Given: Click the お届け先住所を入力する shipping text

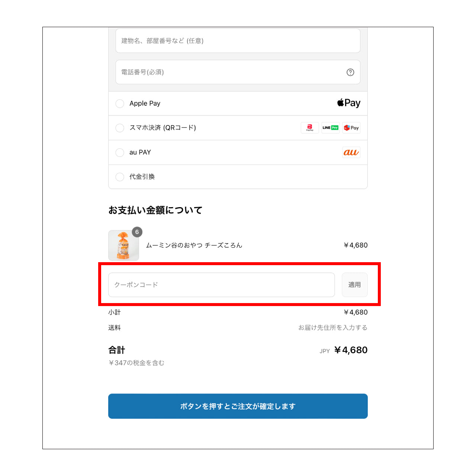Looking at the screenshot, I should coord(333,328).
